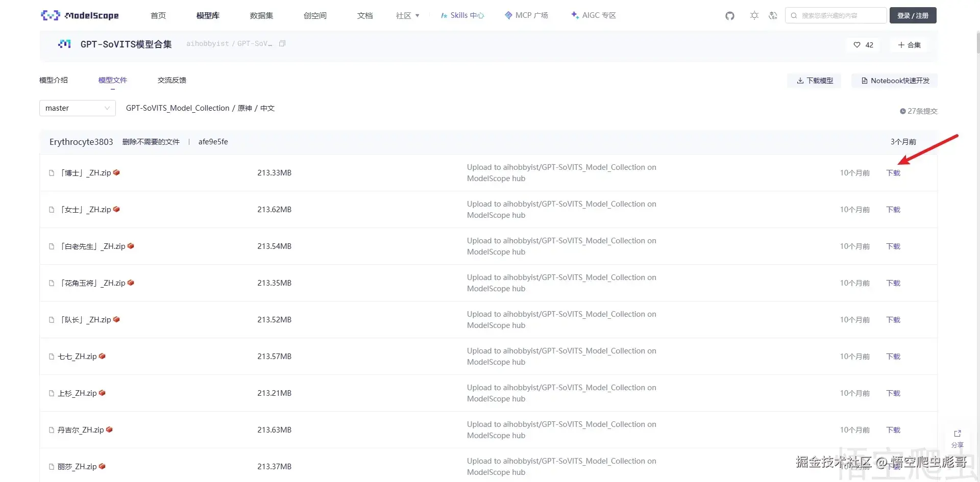Open file 「队长」_ZH.zip
Viewport: 980px width, 482px height.
click(85, 320)
